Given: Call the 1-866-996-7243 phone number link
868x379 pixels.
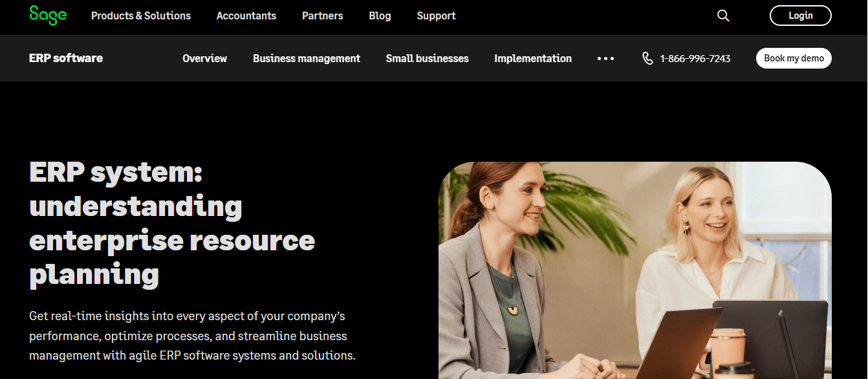Looking at the screenshot, I should tap(695, 58).
